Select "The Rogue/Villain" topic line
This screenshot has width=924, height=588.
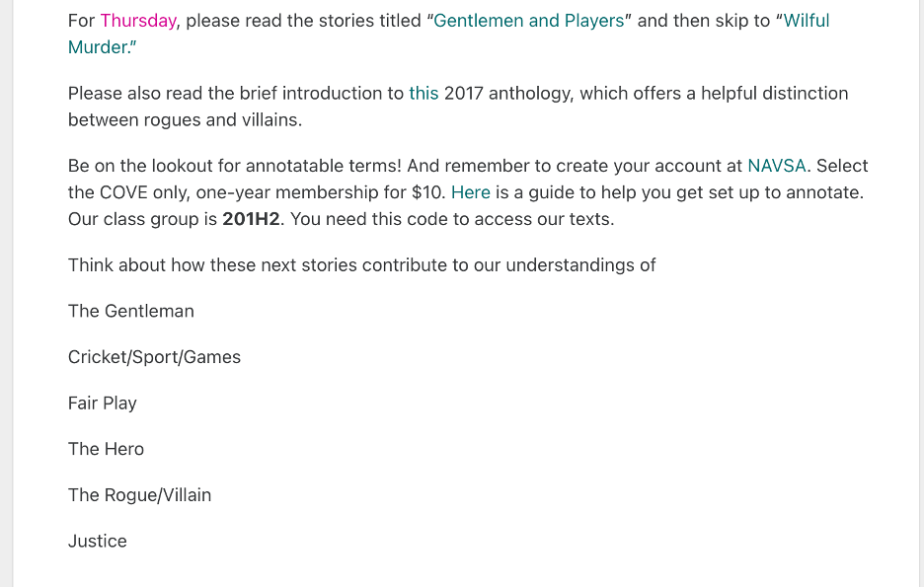coord(139,495)
